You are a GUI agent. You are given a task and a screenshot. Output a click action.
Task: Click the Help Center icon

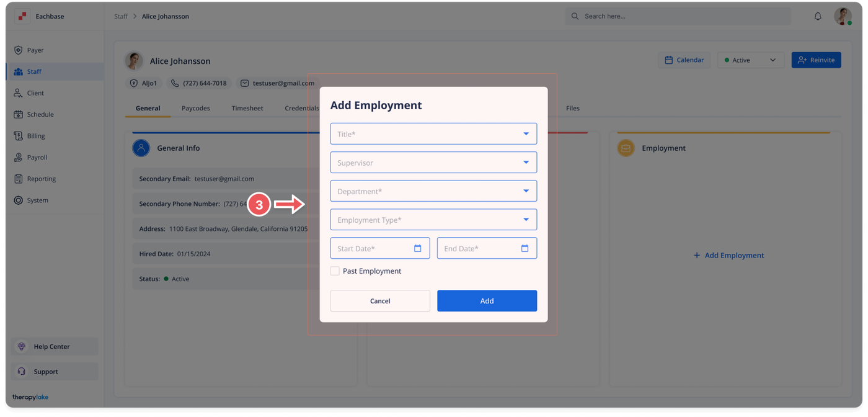pos(22,346)
